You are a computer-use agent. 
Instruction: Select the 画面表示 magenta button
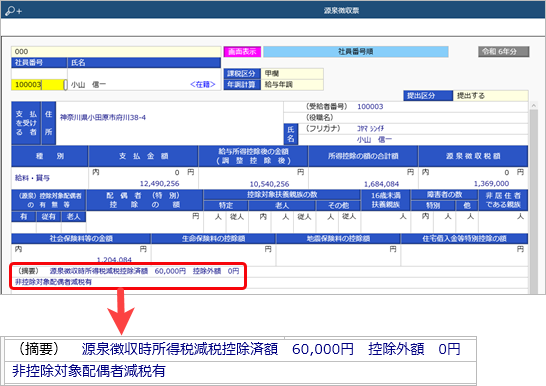coord(242,52)
